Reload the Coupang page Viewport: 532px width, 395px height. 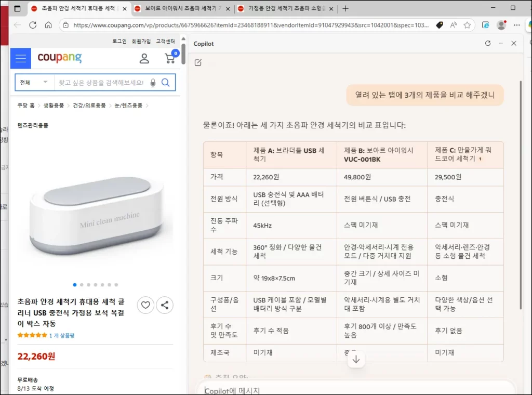point(33,25)
